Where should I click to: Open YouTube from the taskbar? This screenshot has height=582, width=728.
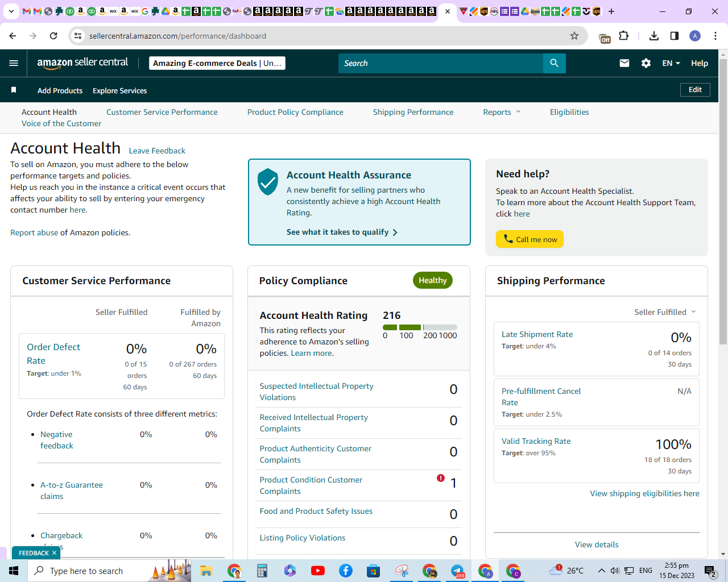318,571
